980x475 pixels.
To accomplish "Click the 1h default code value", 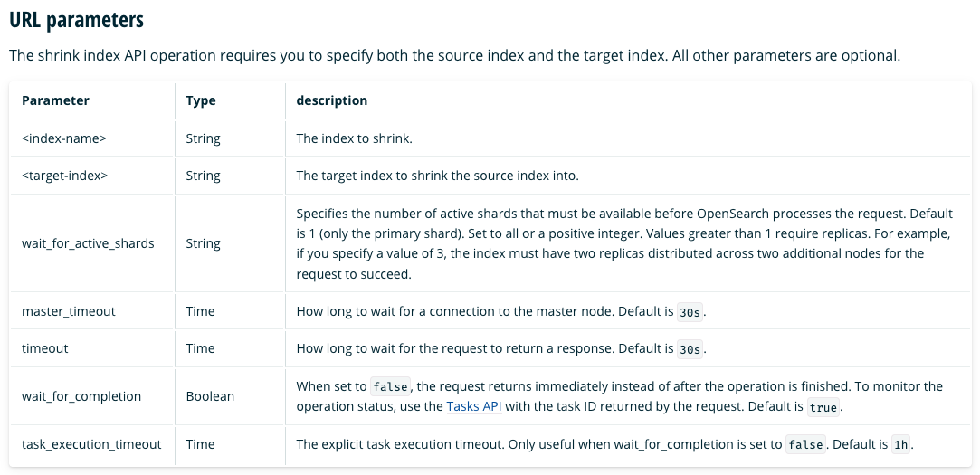I will (900, 446).
